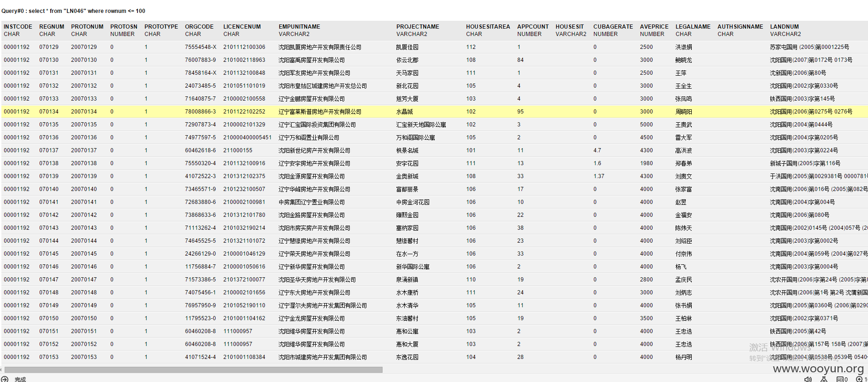Select LEGALNAME cell 洪淑娟
Screen dimensions: 868x382
[x=684, y=47]
